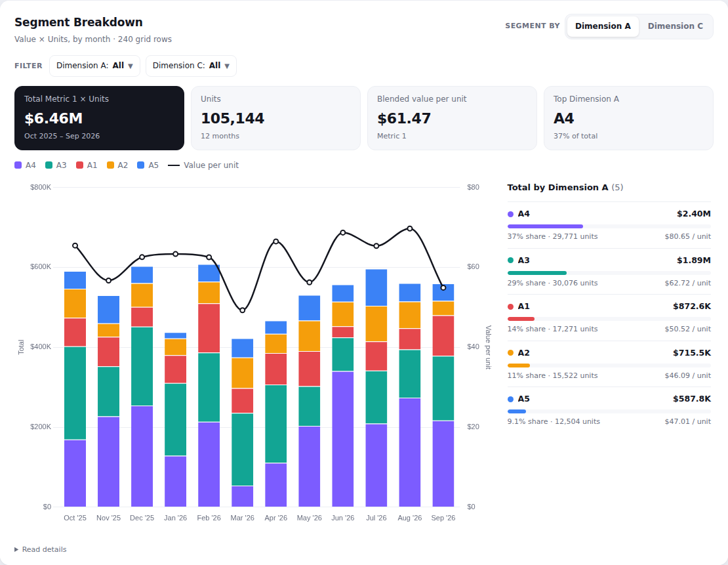Click the A4 row in totals list
Viewport: 728px width, 565px height.
pos(609,225)
